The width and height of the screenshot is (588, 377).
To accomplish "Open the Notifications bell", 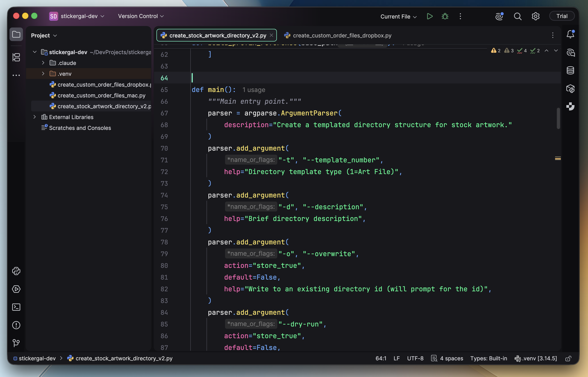I will pyautogui.click(x=570, y=34).
